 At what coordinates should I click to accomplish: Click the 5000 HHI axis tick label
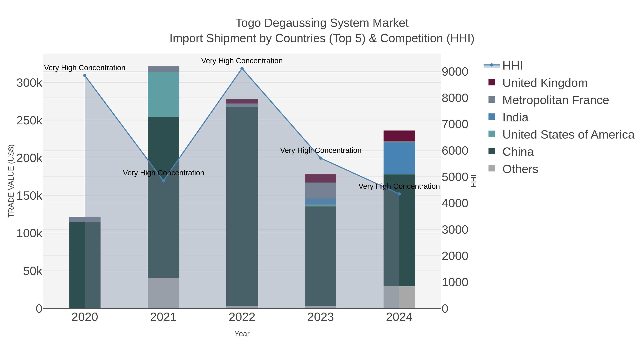coord(455,177)
